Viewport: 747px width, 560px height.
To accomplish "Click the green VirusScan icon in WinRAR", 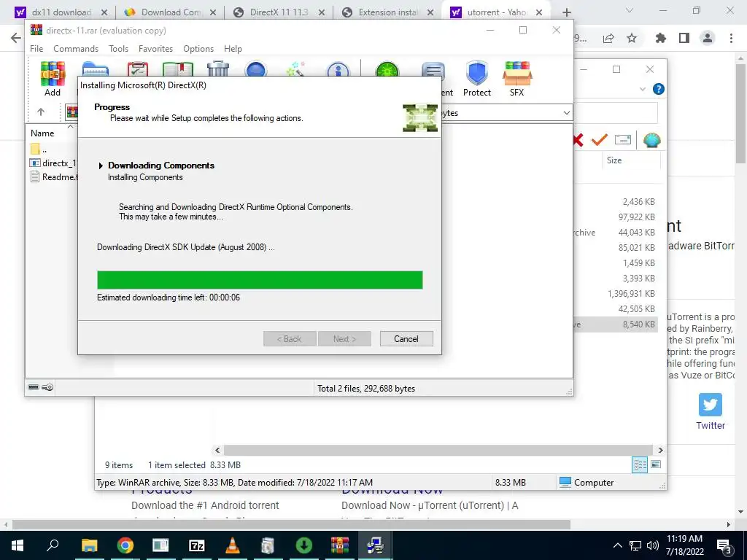I will click(x=387, y=69).
